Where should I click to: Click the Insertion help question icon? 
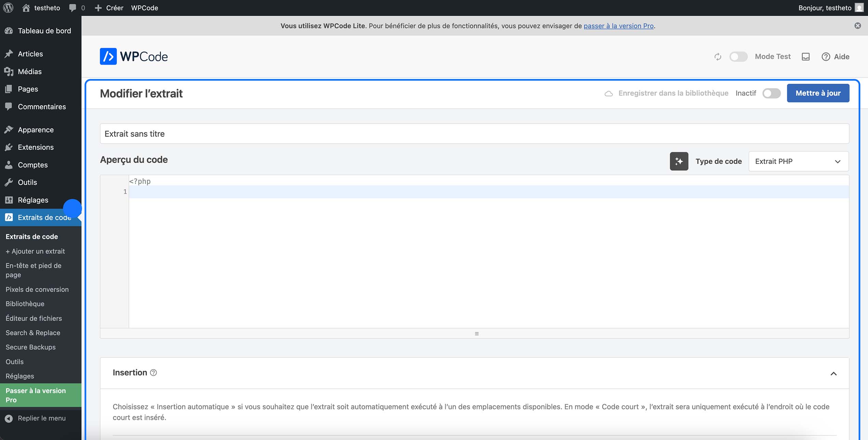click(x=153, y=373)
